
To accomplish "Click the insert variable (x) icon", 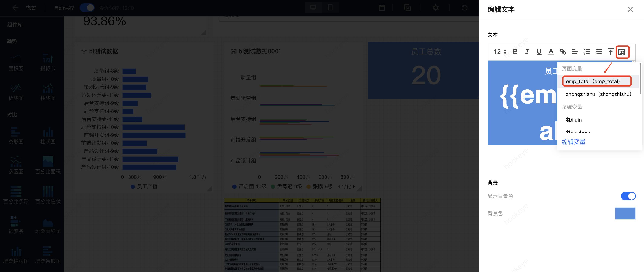I will click(x=622, y=52).
